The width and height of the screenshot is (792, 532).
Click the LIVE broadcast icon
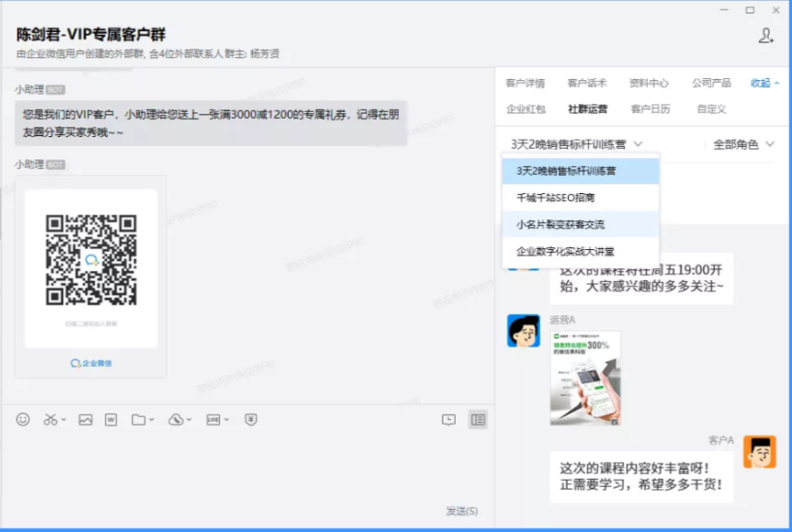point(213,419)
